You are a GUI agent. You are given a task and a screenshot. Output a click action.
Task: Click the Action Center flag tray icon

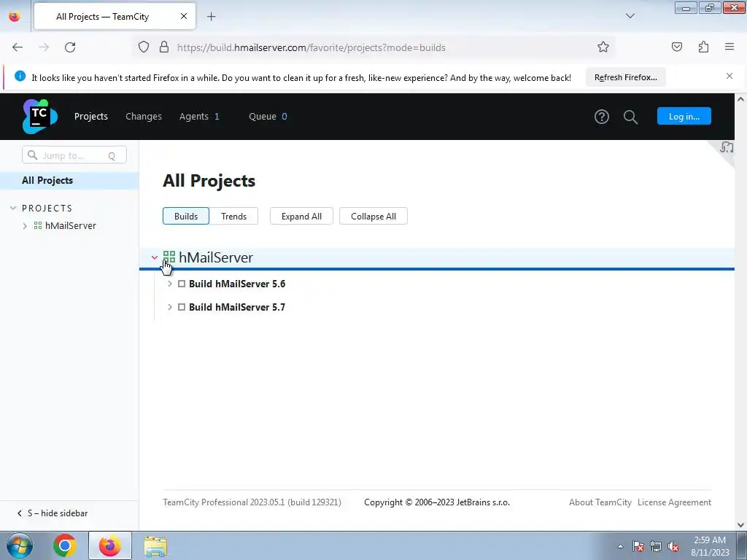coord(638,547)
